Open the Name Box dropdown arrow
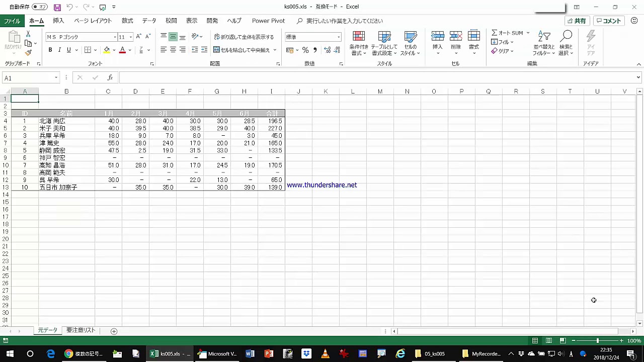Image resolution: width=644 pixels, height=362 pixels. point(56,78)
